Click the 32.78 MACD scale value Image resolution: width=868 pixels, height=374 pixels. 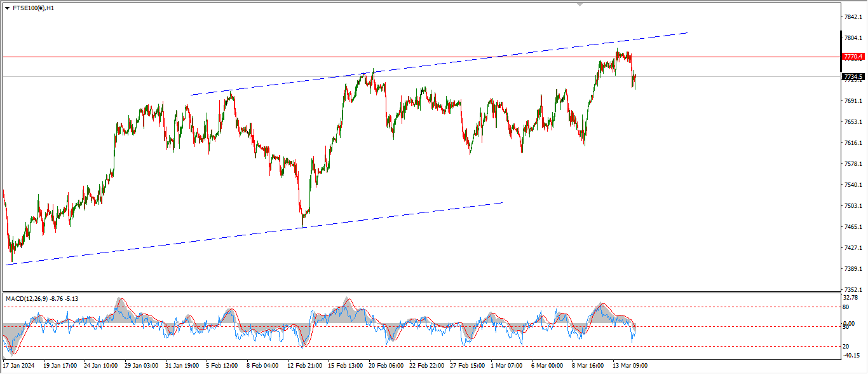pos(850,298)
